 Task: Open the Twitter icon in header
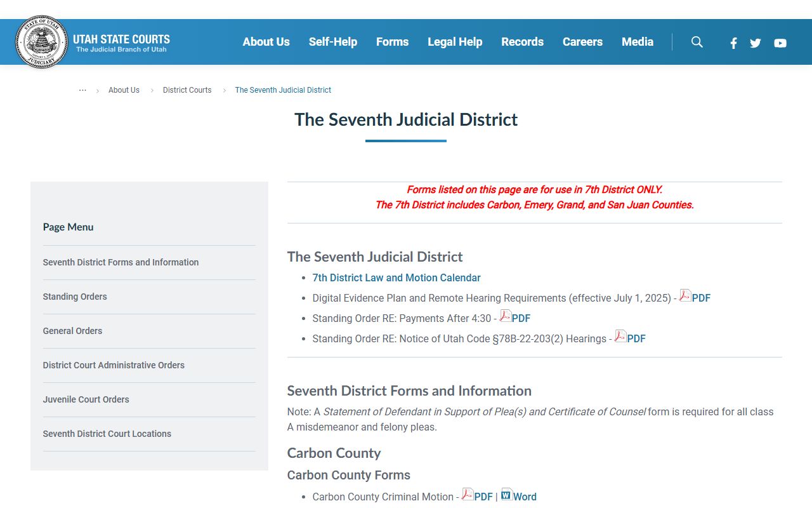point(755,43)
